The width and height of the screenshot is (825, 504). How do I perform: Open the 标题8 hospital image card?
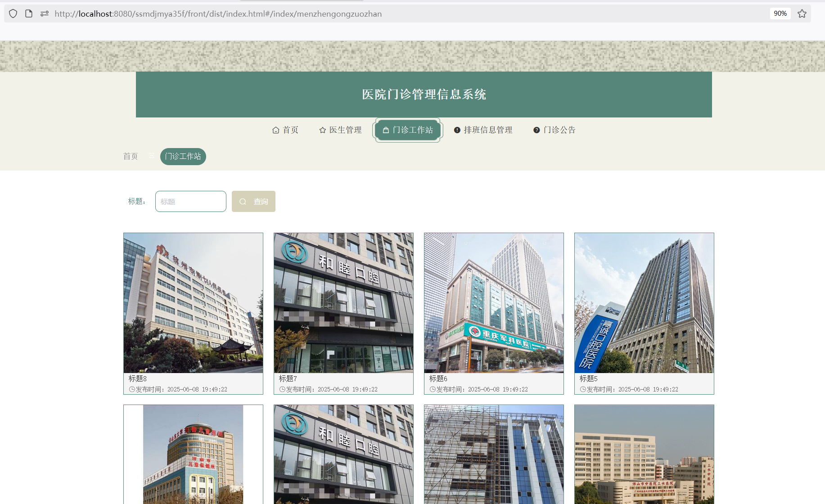pos(193,303)
